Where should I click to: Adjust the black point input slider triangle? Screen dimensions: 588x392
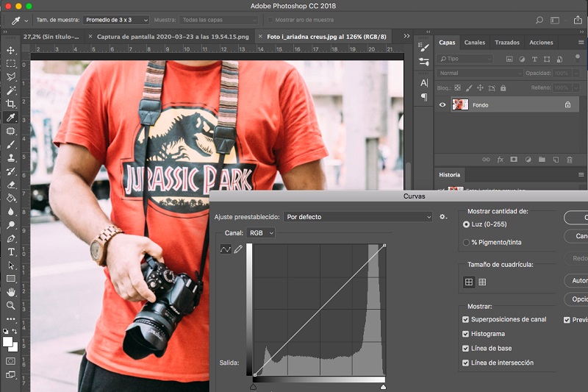(253, 386)
